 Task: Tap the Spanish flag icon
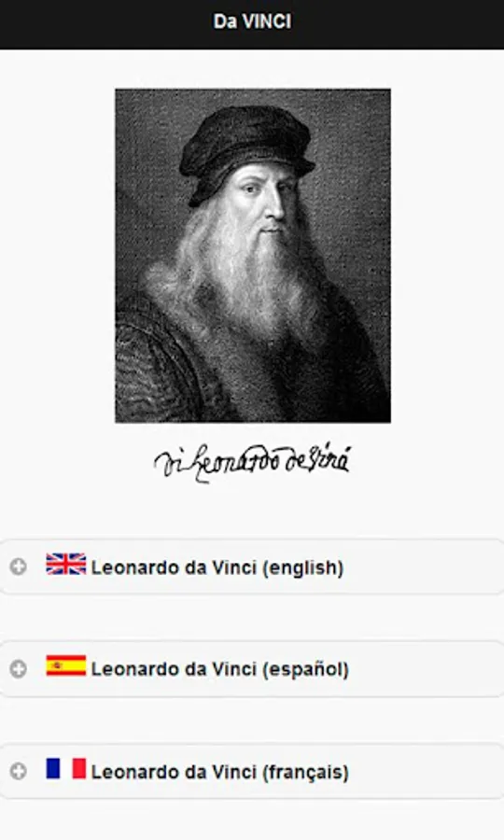click(x=66, y=665)
